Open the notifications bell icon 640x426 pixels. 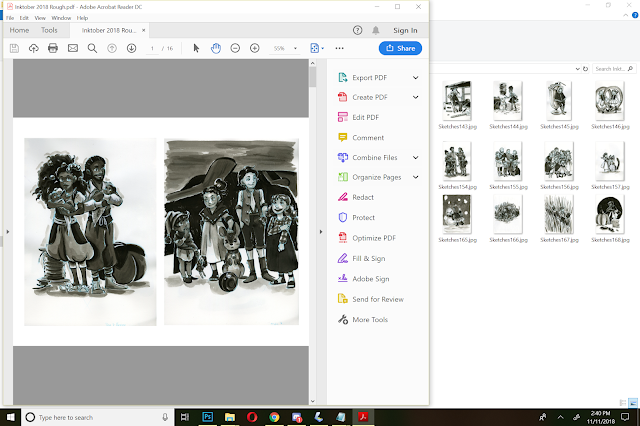(x=376, y=30)
